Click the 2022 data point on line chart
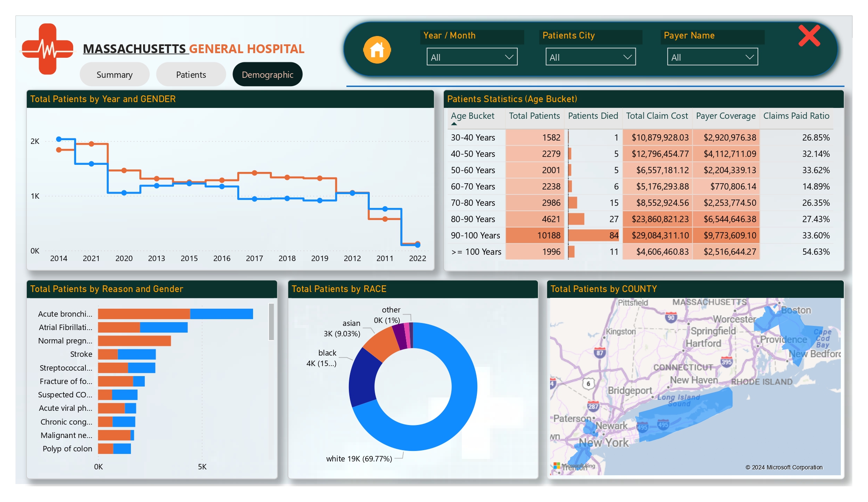This screenshot has width=868, height=502. pos(417,244)
